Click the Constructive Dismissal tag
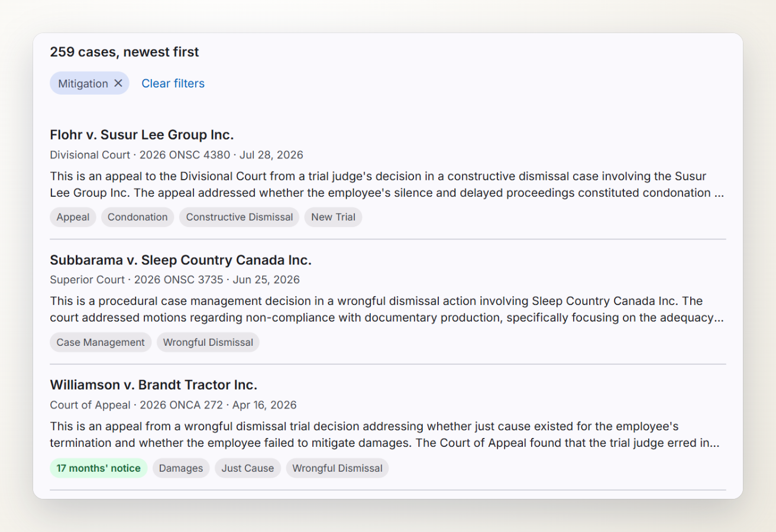This screenshot has width=776, height=532. (240, 217)
